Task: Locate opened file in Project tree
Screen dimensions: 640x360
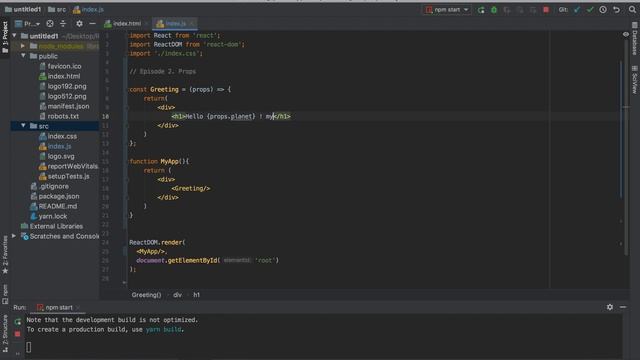Action: (50, 24)
